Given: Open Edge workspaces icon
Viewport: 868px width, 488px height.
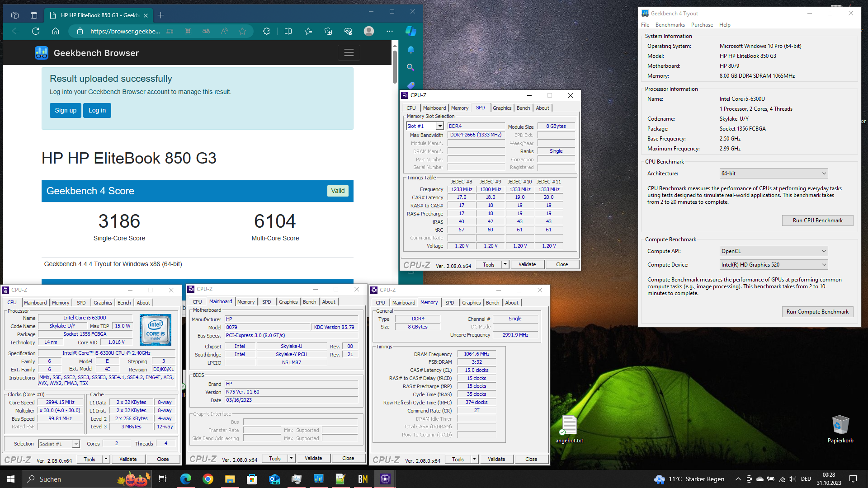Looking at the screenshot, I should click(x=15, y=15).
